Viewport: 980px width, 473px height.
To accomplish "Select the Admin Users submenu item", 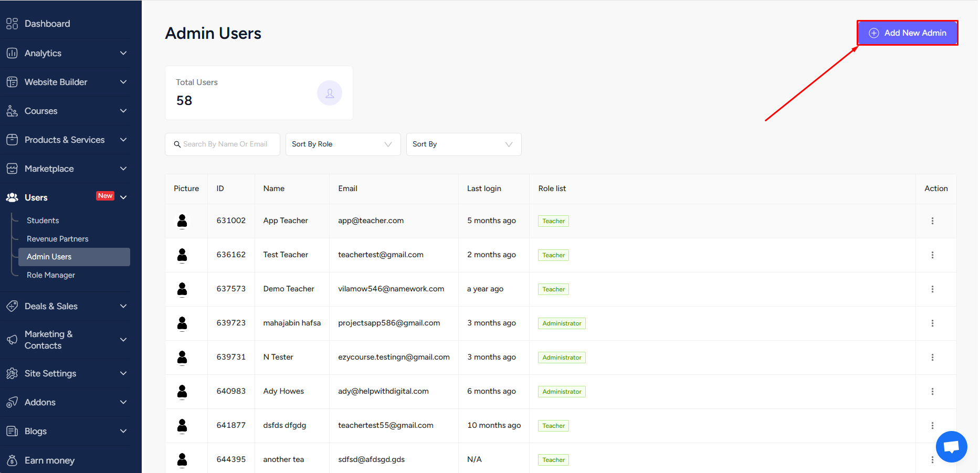I will [x=74, y=257].
